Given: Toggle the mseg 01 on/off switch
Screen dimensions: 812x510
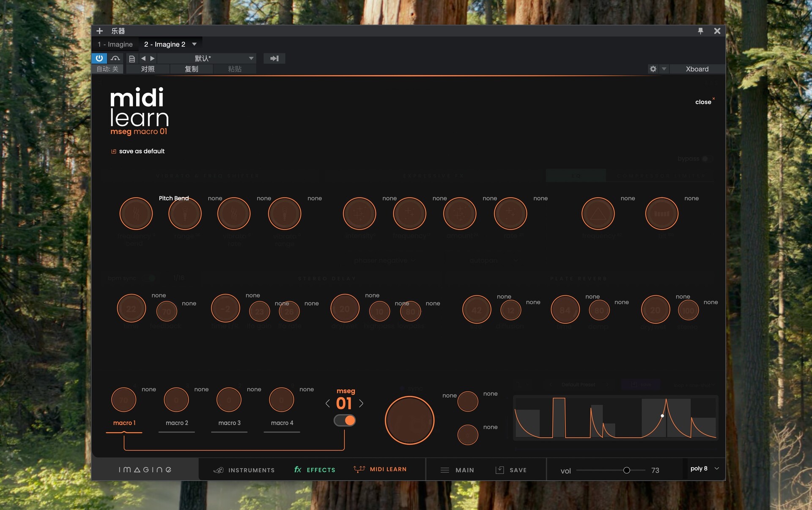Looking at the screenshot, I should tap(345, 420).
